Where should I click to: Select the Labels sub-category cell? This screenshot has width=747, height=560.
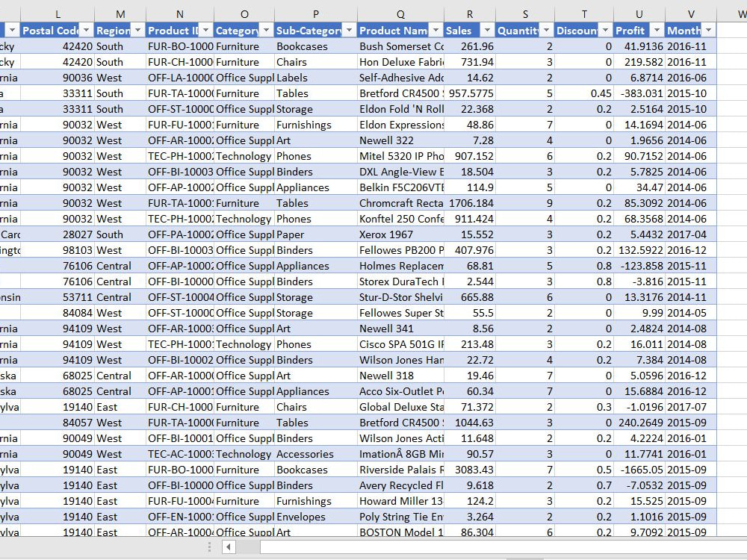316,78
